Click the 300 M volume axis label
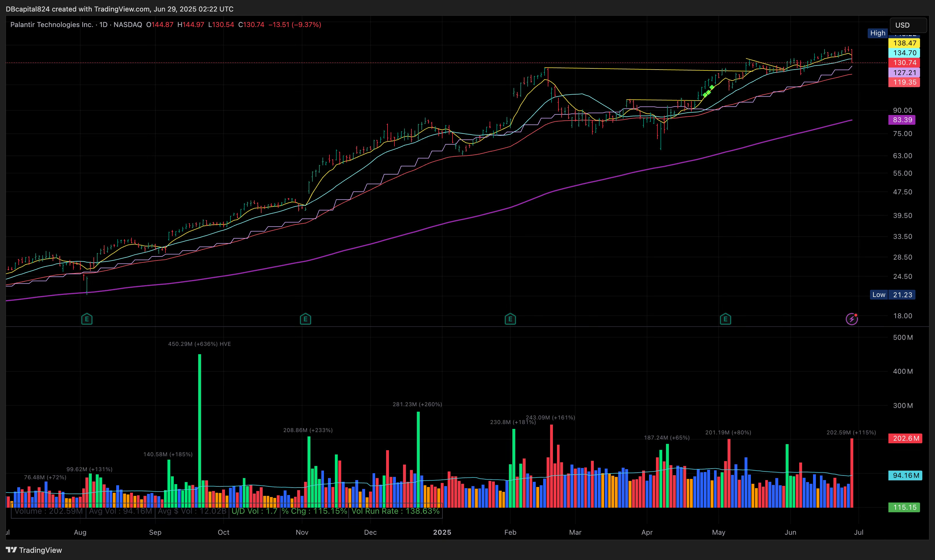 903,406
